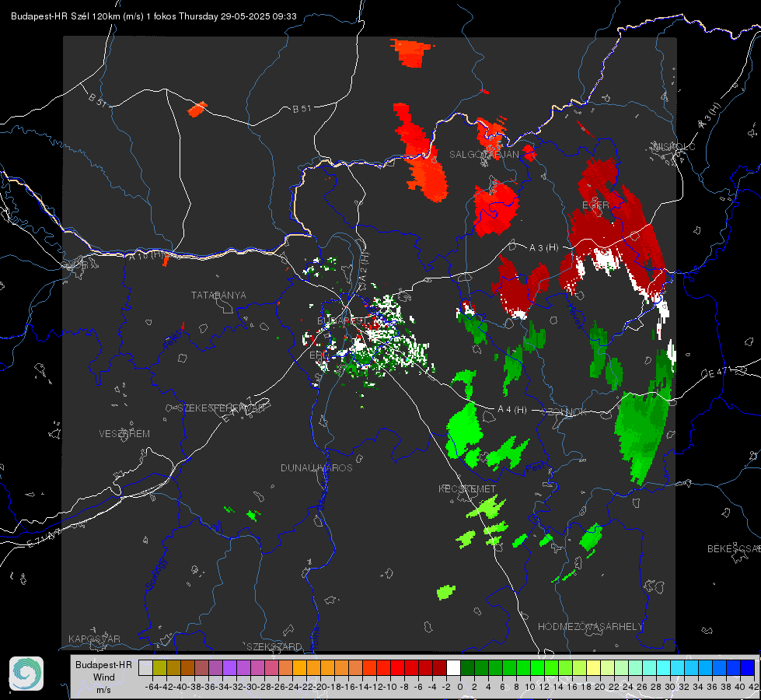This screenshot has height=700, width=761.
Task: Choose the bright green swatch between 10 and 12
Action: pos(537,667)
